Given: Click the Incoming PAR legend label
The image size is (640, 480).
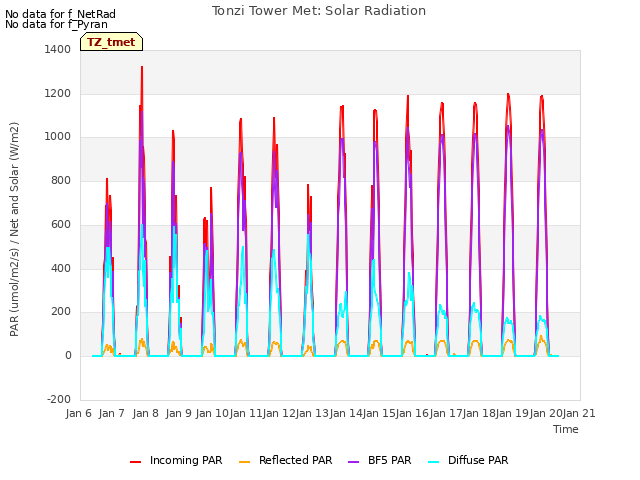Looking at the screenshot, I should (x=186, y=460).
